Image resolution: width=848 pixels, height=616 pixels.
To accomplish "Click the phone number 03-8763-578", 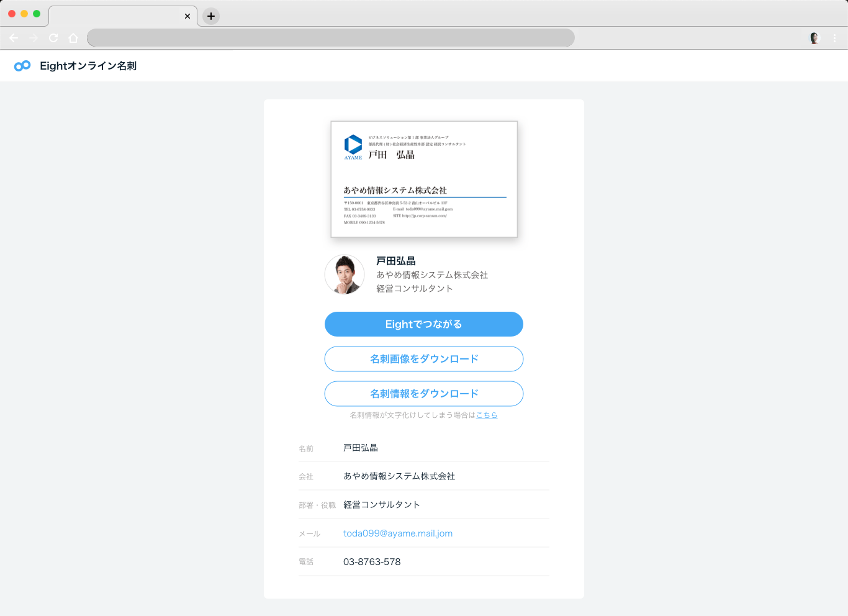I will click(372, 562).
